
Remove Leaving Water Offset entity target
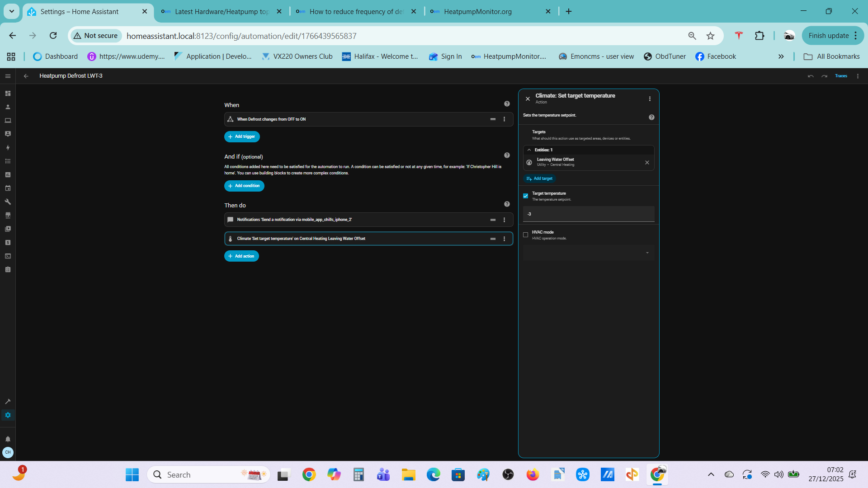(x=647, y=162)
